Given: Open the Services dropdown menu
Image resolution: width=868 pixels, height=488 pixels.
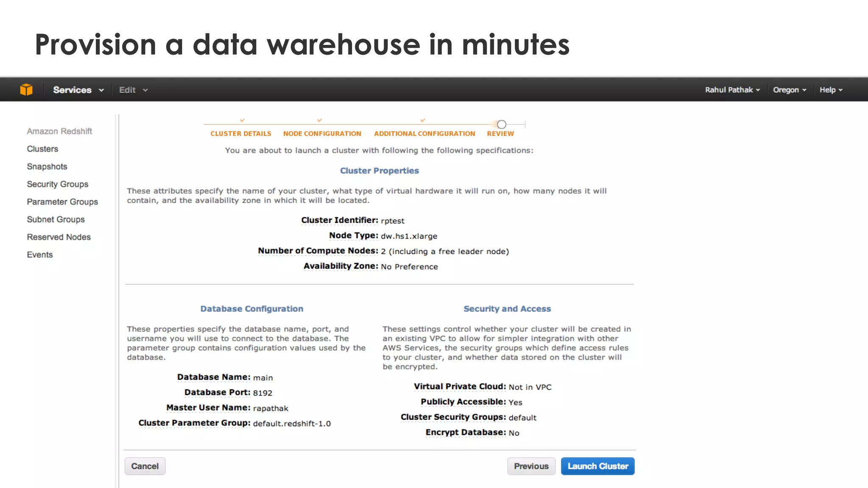Looking at the screenshot, I should (78, 90).
